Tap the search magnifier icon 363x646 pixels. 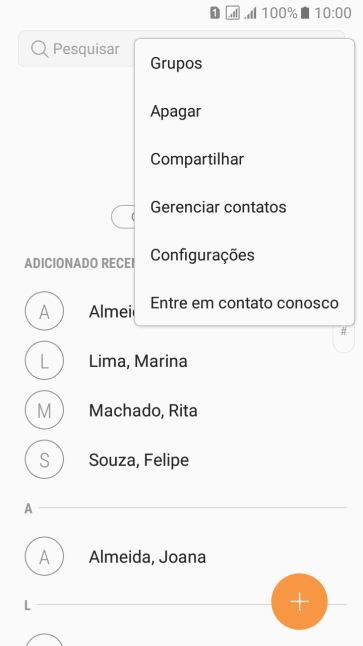point(40,49)
